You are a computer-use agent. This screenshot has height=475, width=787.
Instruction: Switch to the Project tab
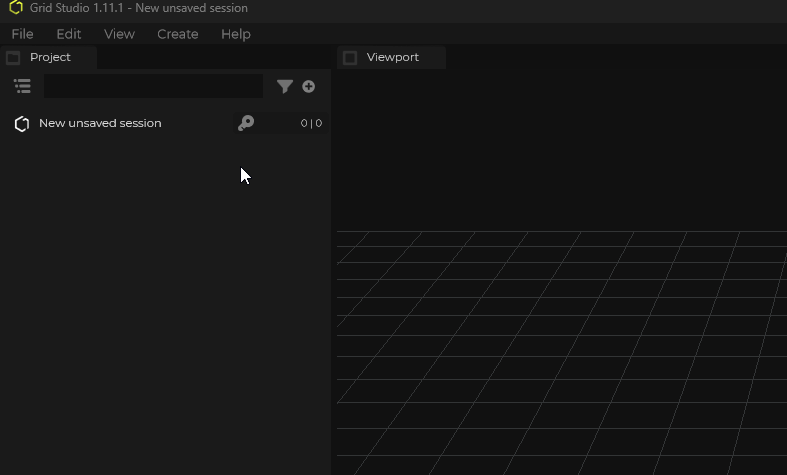50,57
